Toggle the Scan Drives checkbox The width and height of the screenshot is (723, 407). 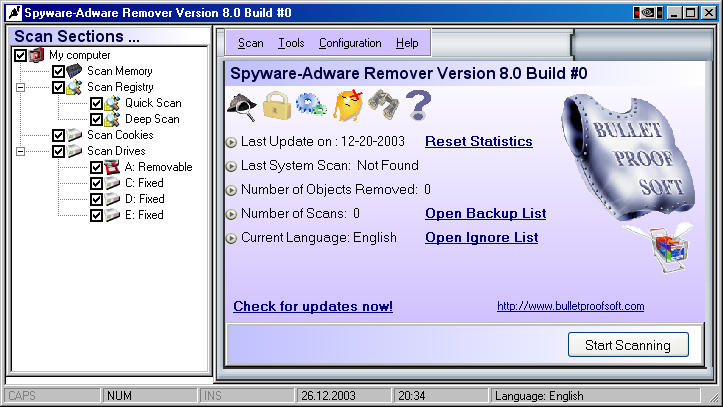(x=58, y=151)
